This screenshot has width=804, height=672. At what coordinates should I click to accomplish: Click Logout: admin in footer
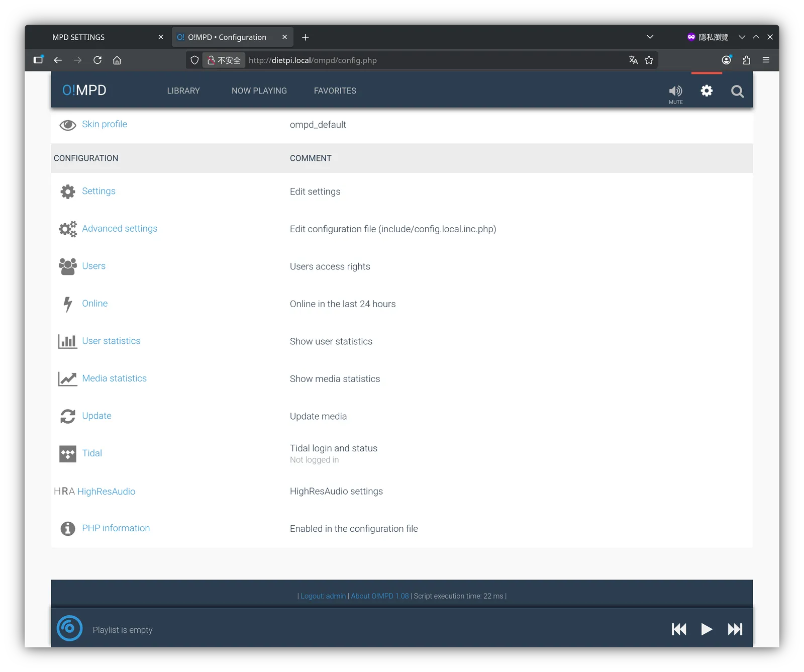pos(323,596)
